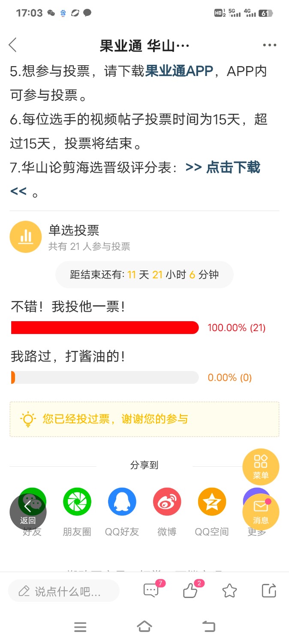Tap the 说点什么吧 comment input field
This screenshot has width=289, height=644.
pyautogui.click(x=64, y=591)
